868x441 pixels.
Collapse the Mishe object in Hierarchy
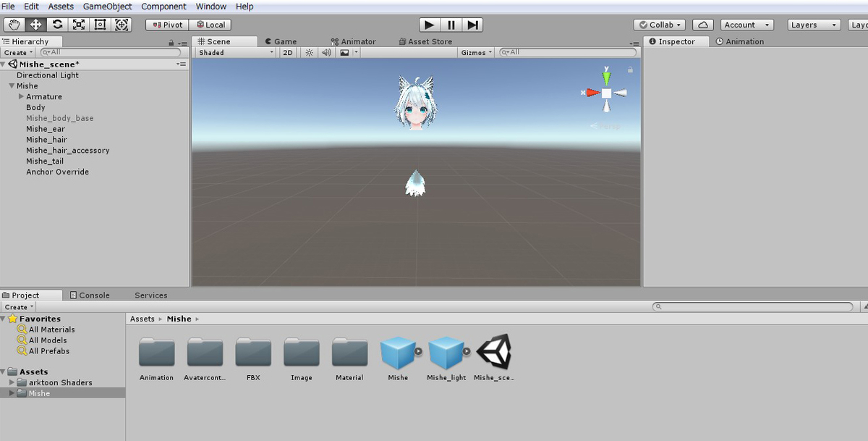pos(12,86)
